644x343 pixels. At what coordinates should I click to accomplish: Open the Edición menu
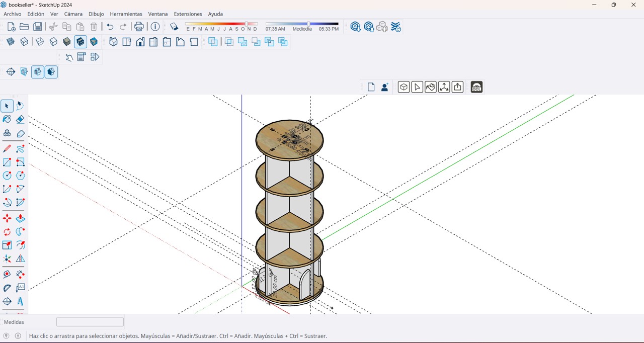[36, 14]
